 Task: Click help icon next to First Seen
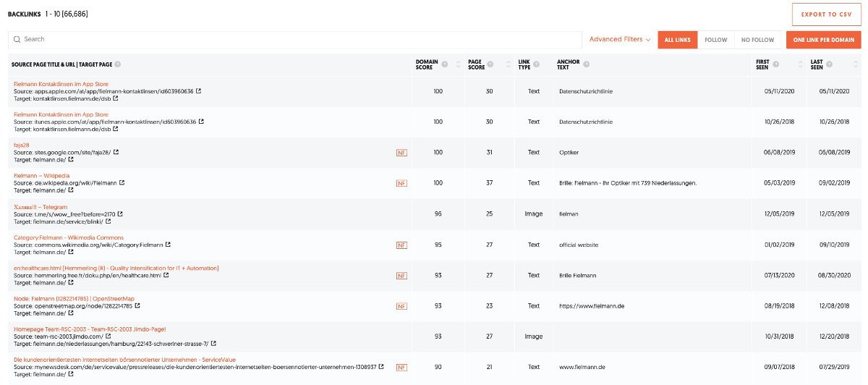(776, 64)
